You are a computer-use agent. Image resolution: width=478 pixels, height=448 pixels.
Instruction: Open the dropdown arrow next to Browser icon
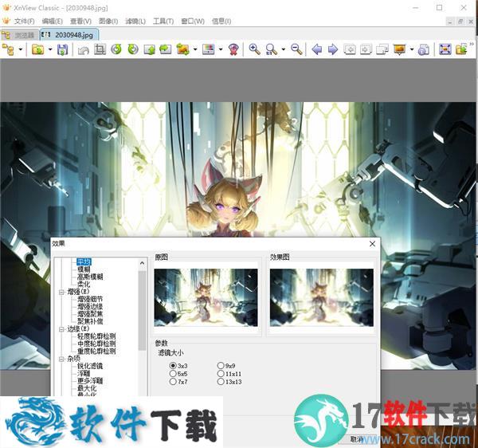[21, 49]
